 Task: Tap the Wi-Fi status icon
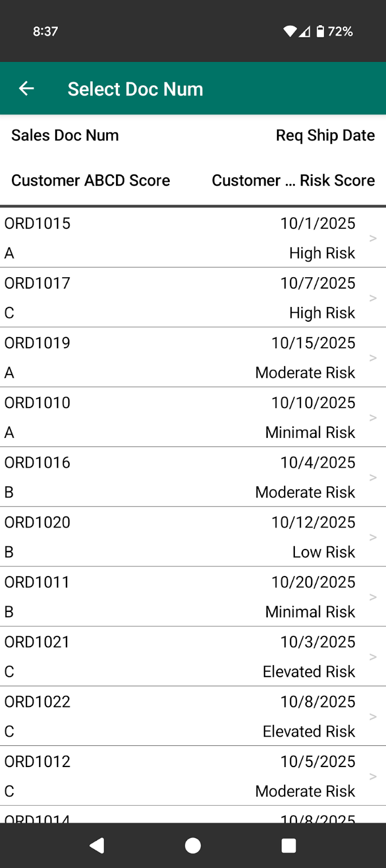(x=290, y=31)
